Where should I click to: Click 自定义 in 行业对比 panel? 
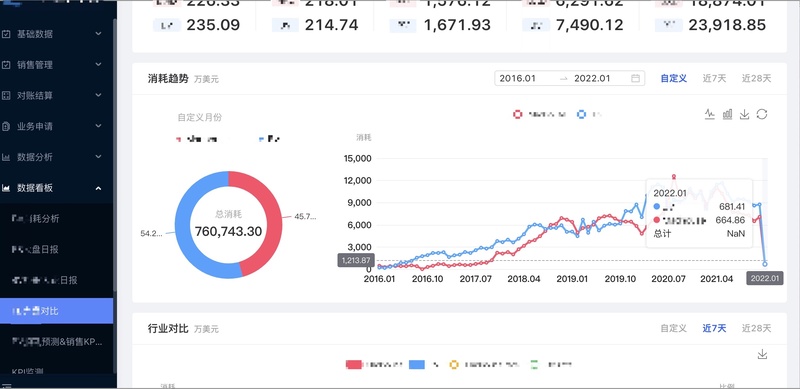[x=673, y=328]
